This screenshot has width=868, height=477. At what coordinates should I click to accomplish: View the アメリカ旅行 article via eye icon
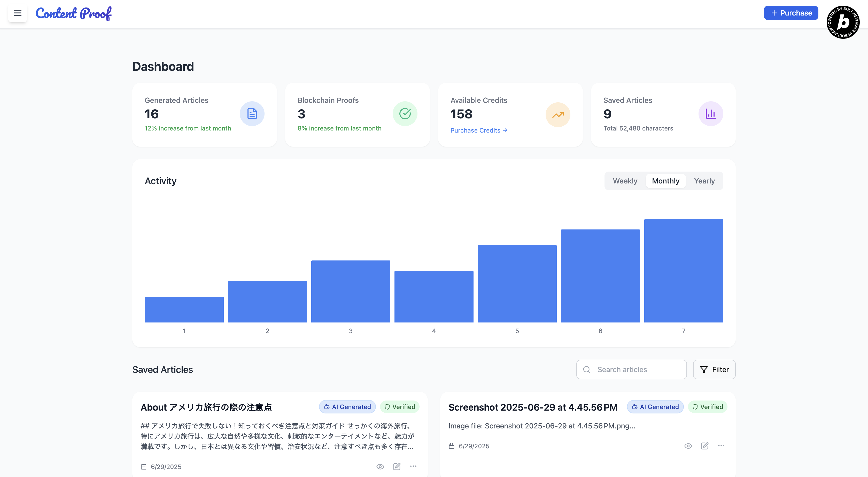(x=380, y=467)
